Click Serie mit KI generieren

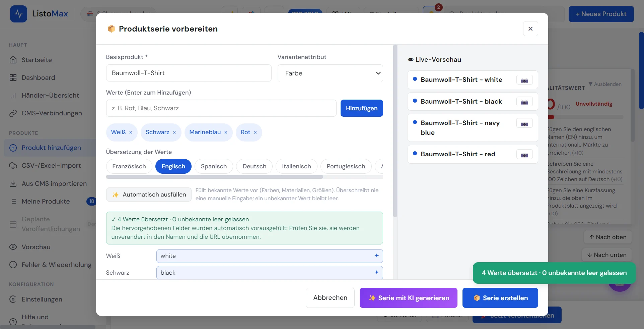pos(409,298)
